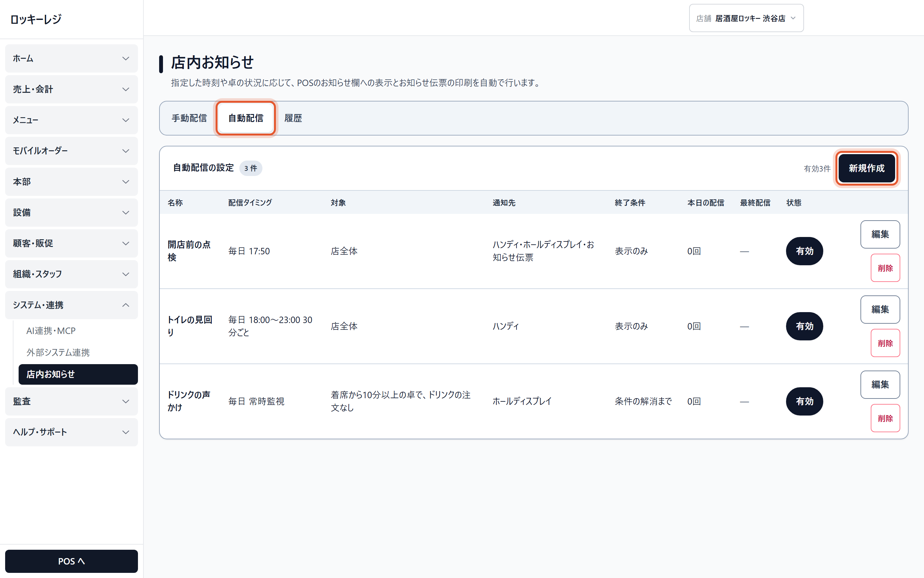Viewport: 924px width, 578px height.
Task: Click the 終了条件 column header
Action: tap(630, 203)
